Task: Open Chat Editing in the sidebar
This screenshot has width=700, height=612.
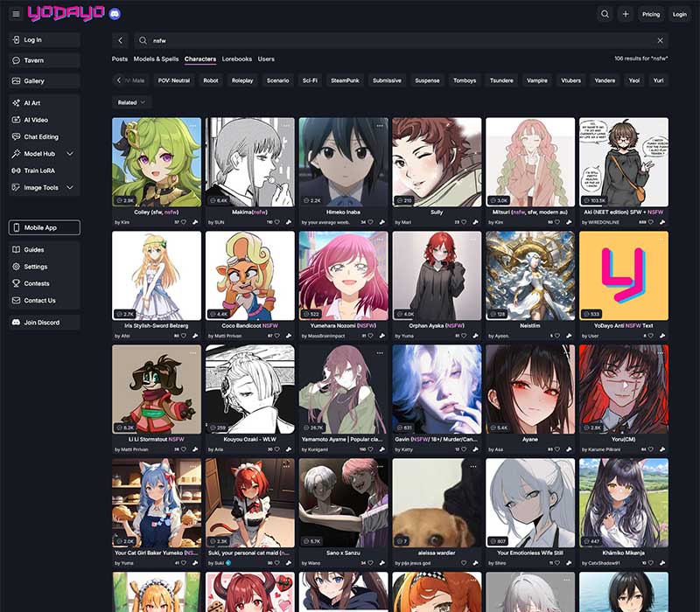Action: [45, 137]
